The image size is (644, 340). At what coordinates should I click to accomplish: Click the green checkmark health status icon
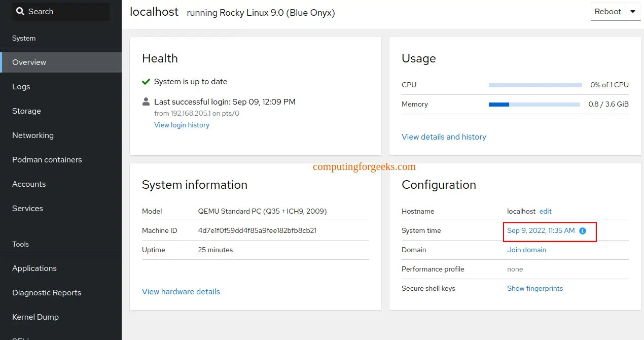pyautogui.click(x=146, y=81)
